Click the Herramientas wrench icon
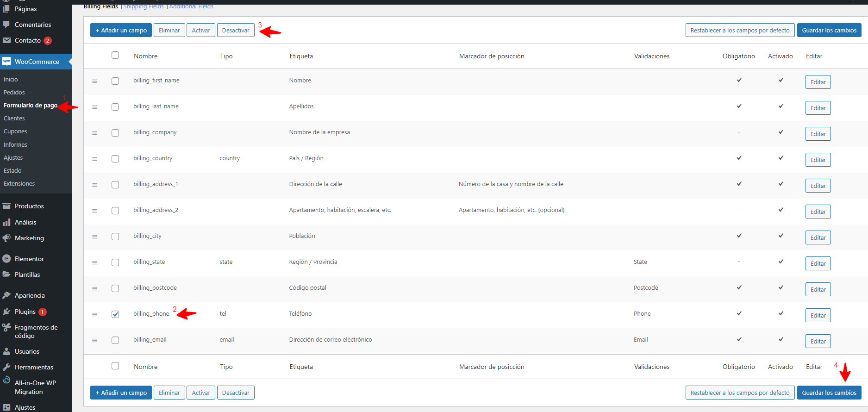The image size is (868, 412). [x=6, y=367]
